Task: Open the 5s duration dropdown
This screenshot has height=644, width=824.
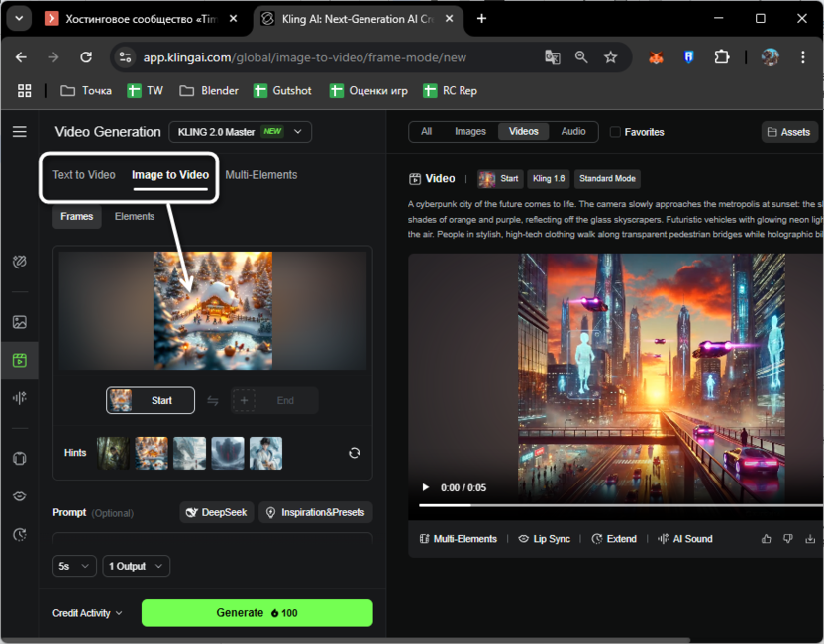Action: click(x=74, y=566)
